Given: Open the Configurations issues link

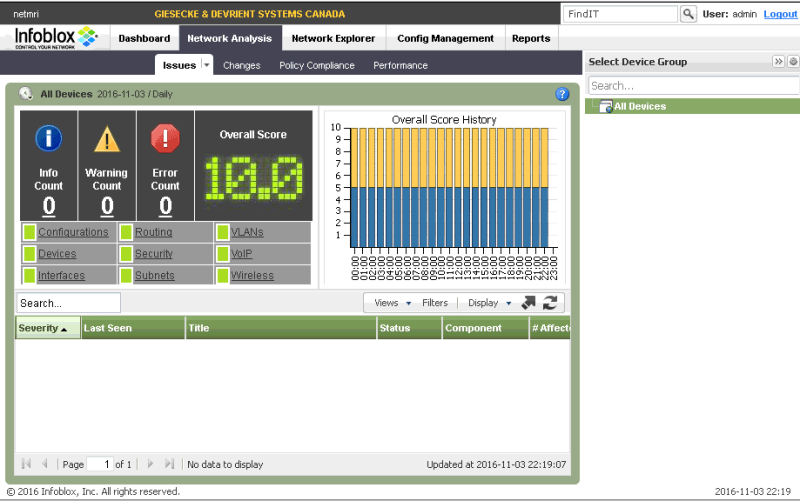Looking at the screenshot, I should tap(73, 232).
